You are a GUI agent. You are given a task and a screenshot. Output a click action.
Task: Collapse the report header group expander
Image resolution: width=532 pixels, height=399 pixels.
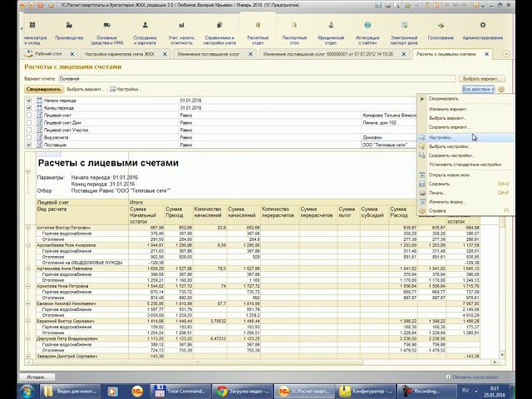[x=28, y=172]
